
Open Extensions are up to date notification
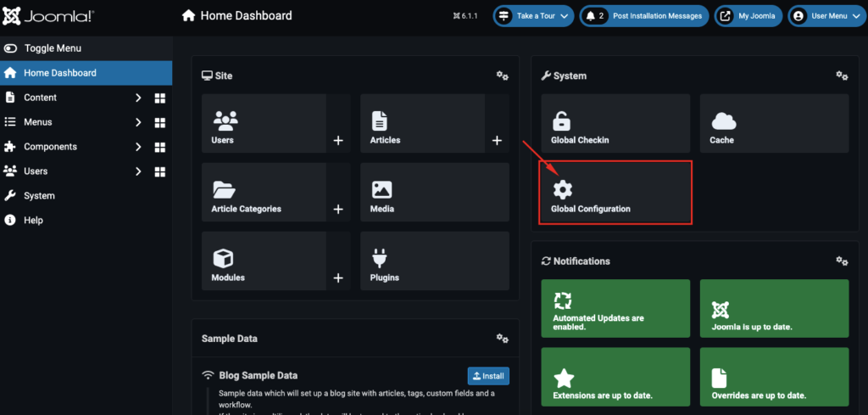pyautogui.click(x=615, y=377)
